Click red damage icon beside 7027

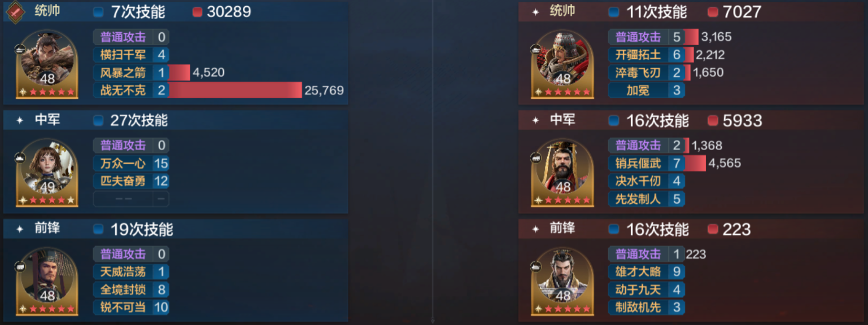tap(713, 12)
